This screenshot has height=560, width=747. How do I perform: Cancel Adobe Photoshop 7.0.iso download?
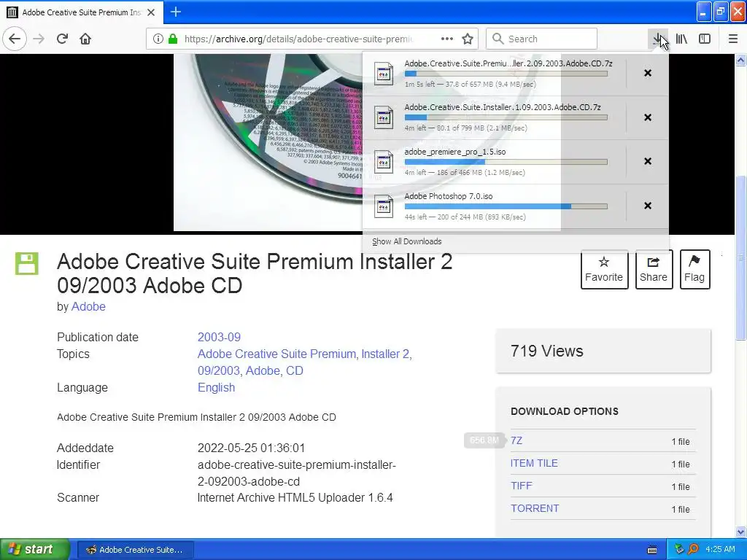tap(648, 205)
